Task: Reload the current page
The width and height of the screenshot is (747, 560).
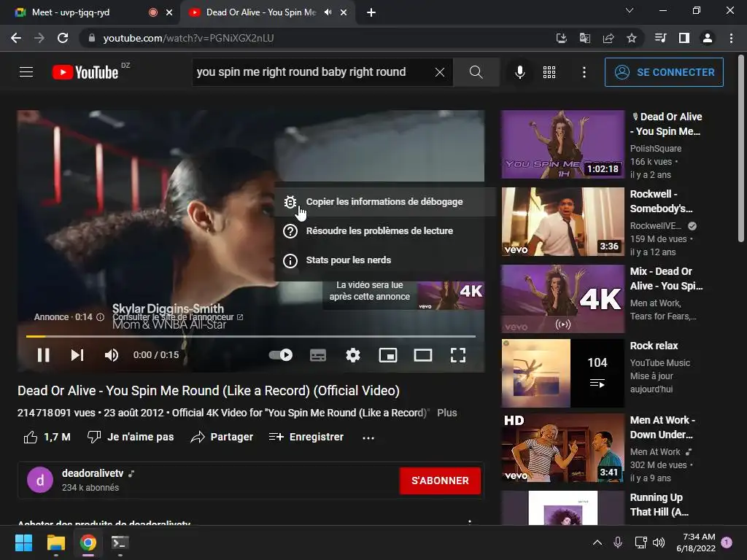Action: pos(63,38)
